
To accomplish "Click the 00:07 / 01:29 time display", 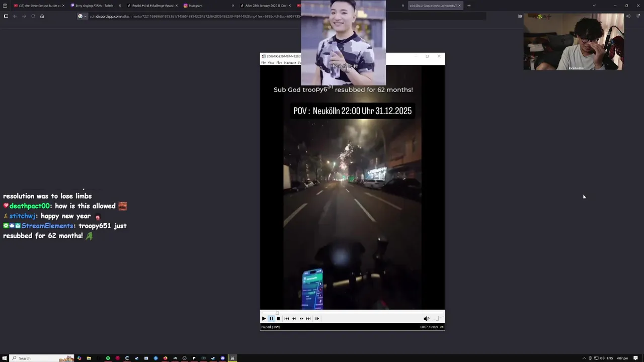I will click(429, 327).
